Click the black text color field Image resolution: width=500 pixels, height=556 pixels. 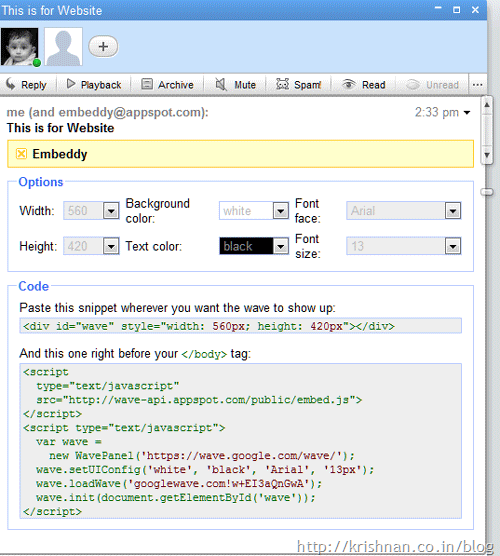246,246
